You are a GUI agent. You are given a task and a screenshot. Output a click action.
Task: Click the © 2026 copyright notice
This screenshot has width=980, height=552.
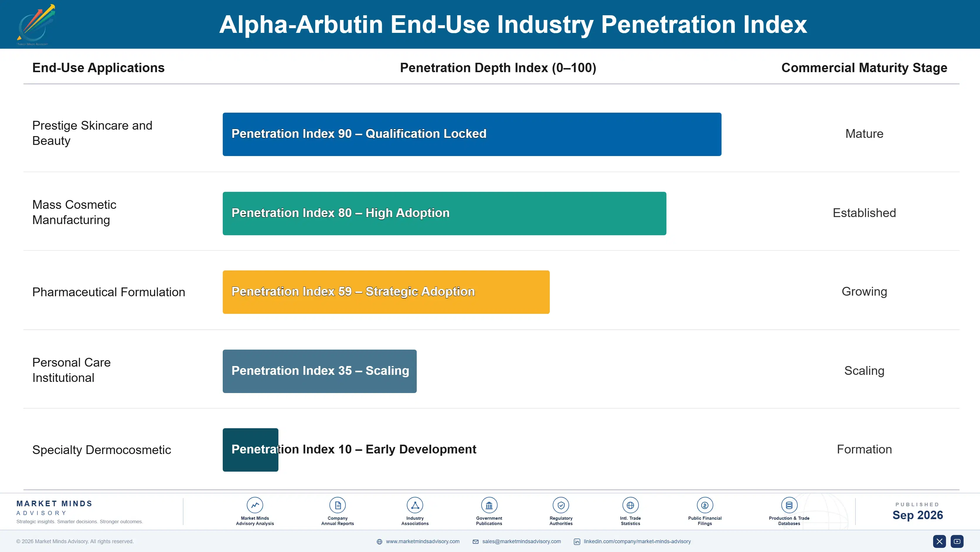(74, 541)
